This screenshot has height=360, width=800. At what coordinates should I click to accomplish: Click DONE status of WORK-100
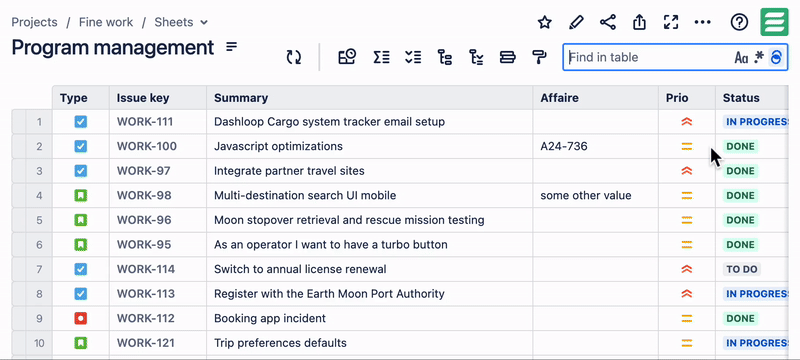tap(740, 146)
